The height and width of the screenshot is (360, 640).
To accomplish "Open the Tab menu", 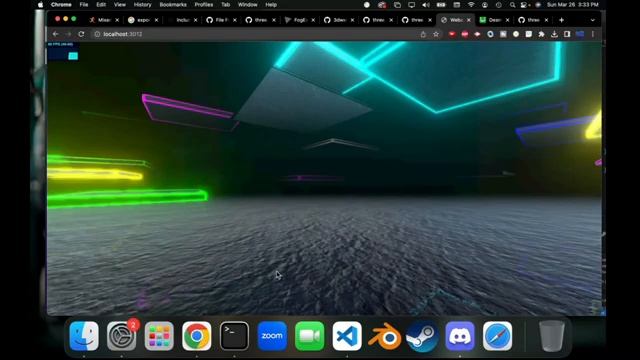I will [x=225, y=5].
